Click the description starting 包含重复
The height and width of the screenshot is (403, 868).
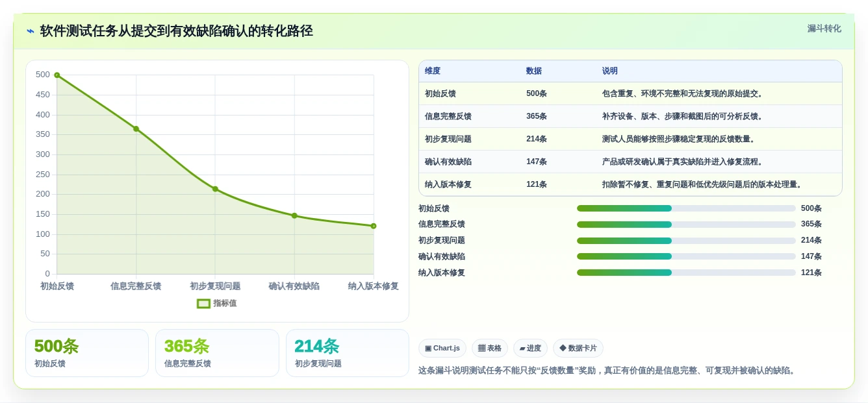click(x=683, y=93)
